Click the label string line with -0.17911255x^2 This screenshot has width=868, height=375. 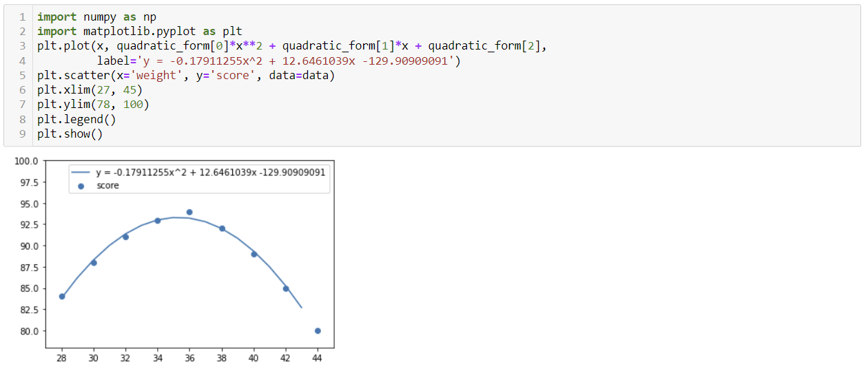[x=279, y=61]
